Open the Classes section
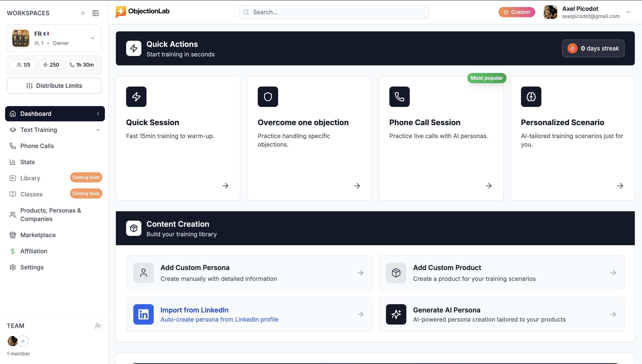This screenshot has width=642, height=364. (x=31, y=194)
